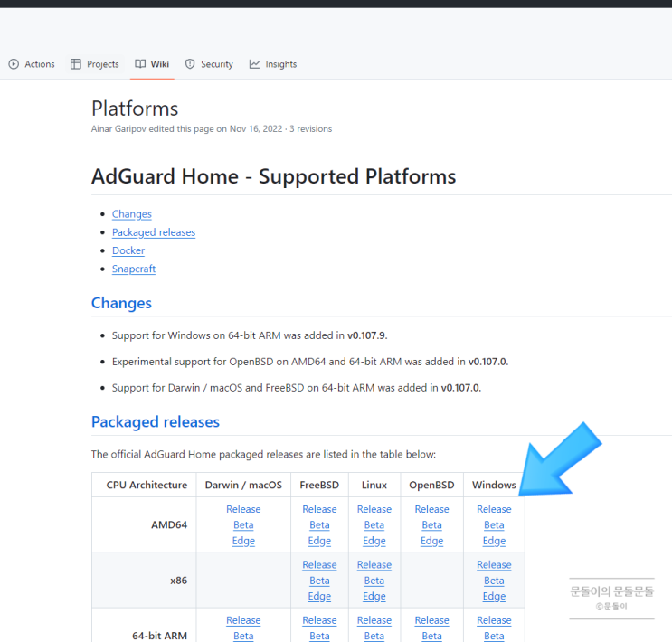Open OpenBSD AMD64 Release link

click(431, 509)
